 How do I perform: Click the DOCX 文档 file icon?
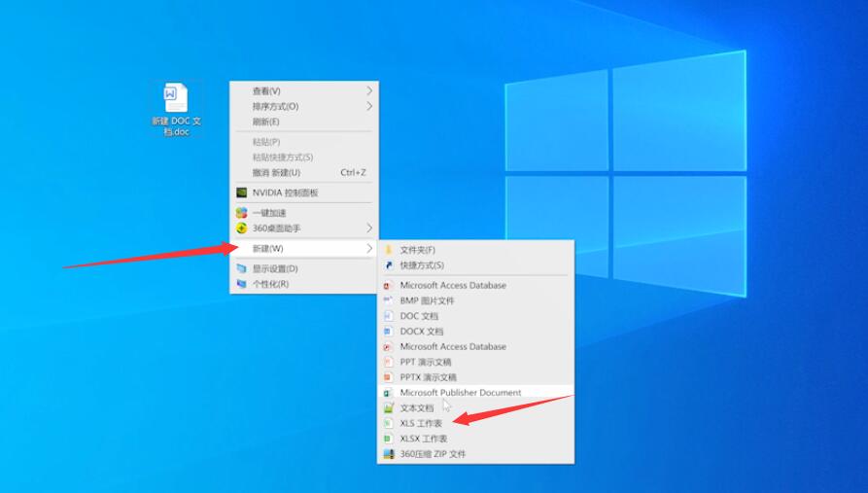(389, 332)
